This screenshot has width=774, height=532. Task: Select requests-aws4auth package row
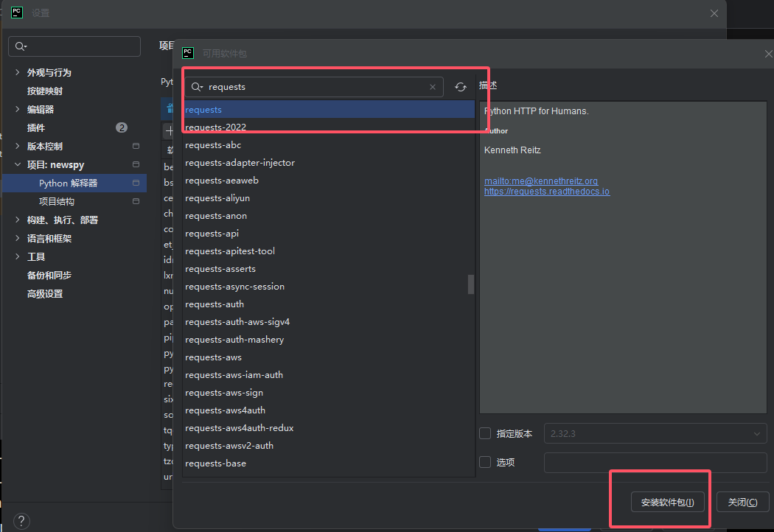[x=329, y=410]
